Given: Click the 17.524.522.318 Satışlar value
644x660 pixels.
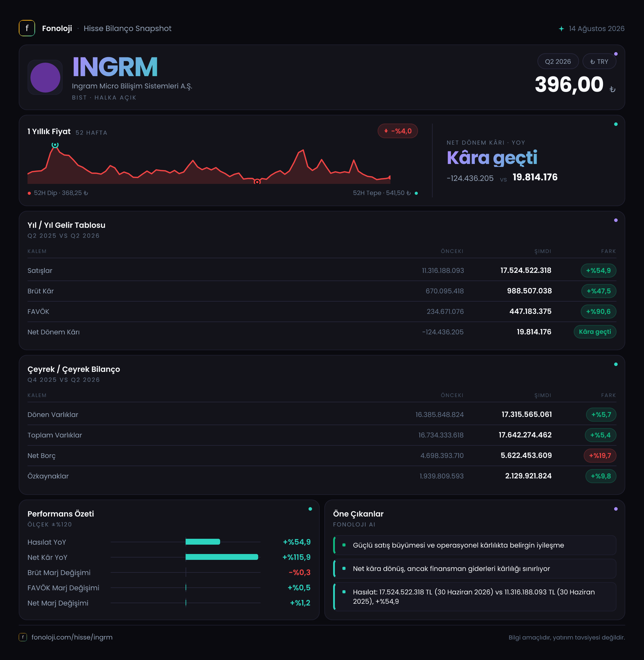Looking at the screenshot, I should (526, 271).
